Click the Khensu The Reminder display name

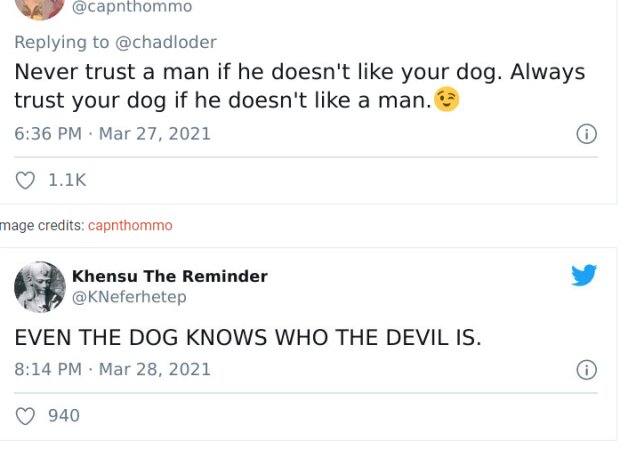tap(169, 276)
